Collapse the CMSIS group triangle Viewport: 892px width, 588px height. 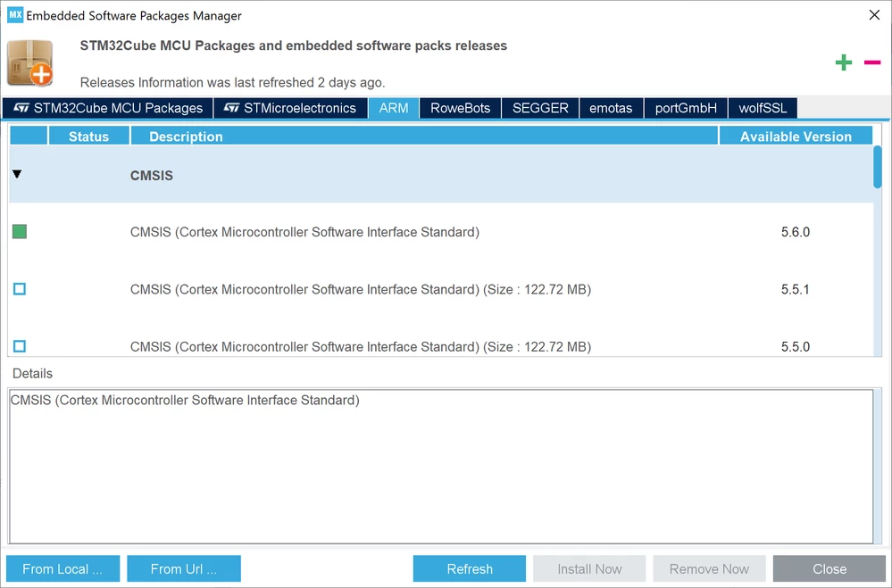[x=17, y=174]
